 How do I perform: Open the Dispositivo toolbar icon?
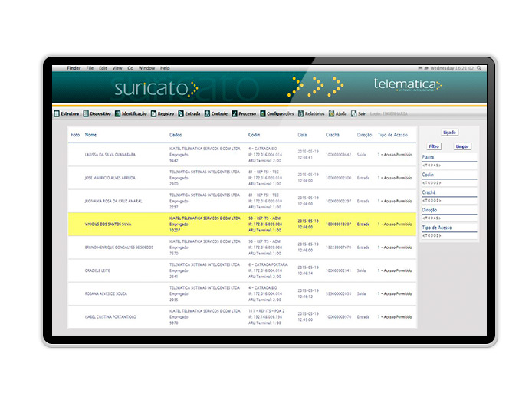(x=86, y=113)
